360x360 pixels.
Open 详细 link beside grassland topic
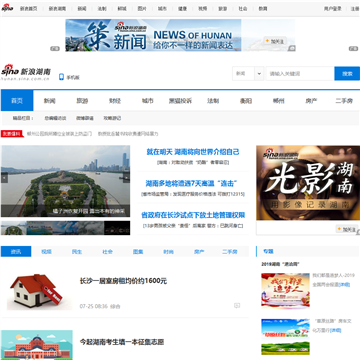point(336,330)
